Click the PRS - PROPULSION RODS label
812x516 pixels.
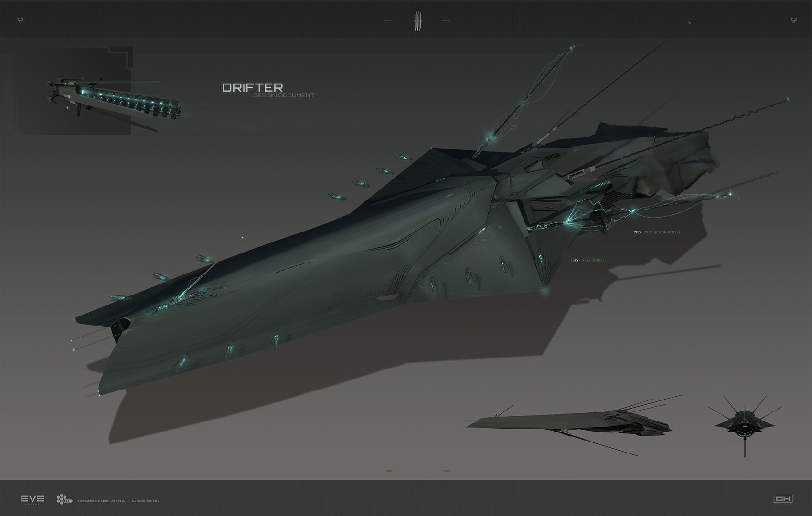tap(655, 232)
